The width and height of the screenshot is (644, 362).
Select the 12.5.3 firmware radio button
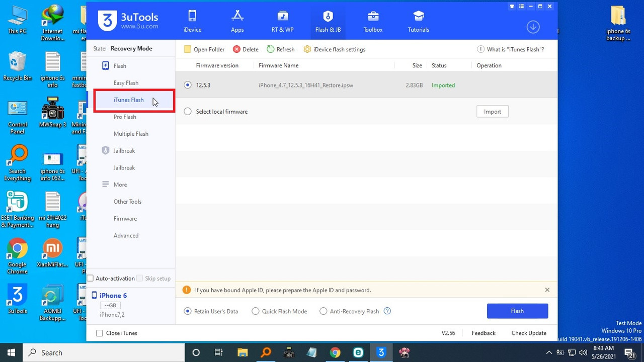point(188,85)
